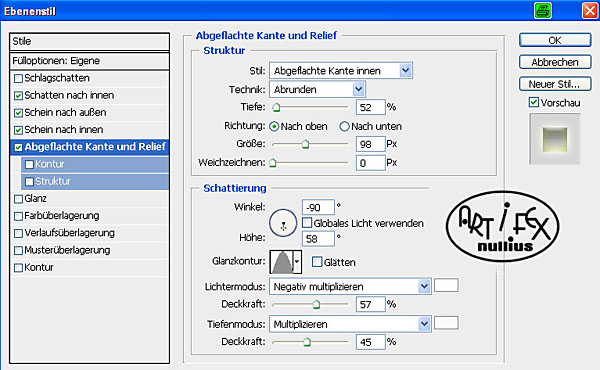Enable Verlaufsüberlagerung checkbox

click(18, 233)
